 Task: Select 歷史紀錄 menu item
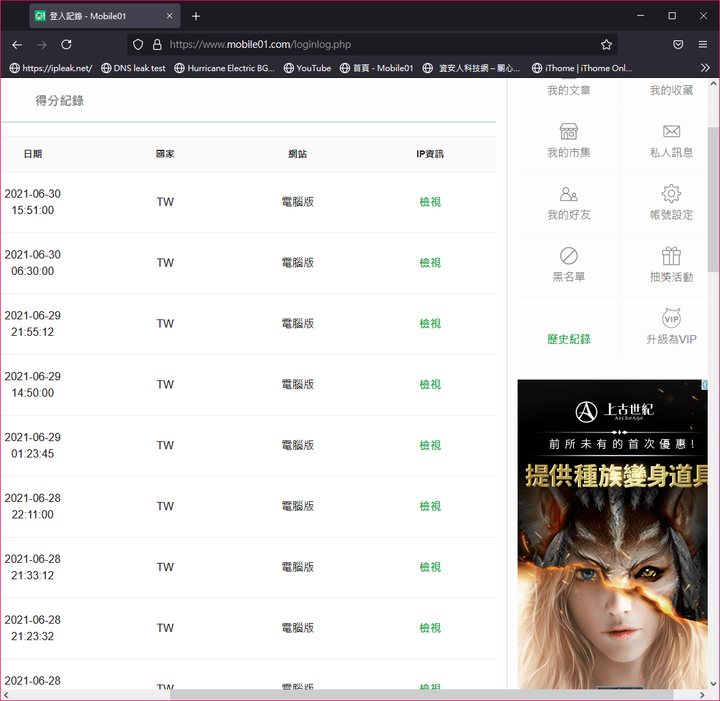pos(568,339)
